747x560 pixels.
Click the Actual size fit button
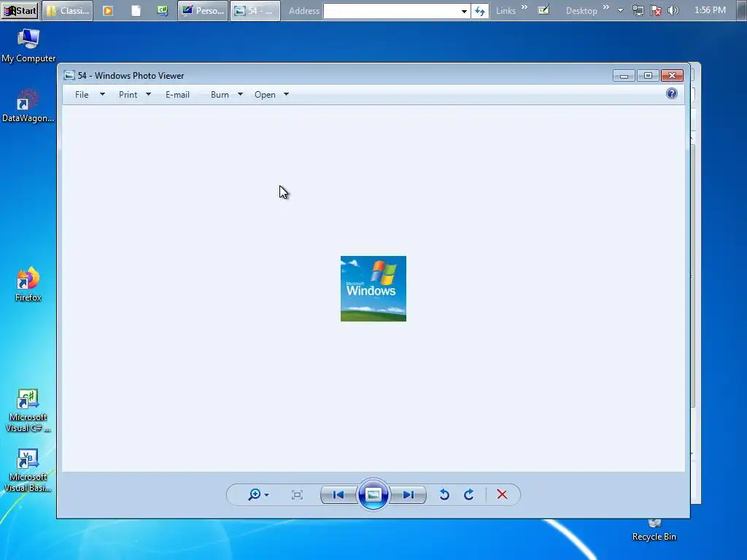pos(297,495)
